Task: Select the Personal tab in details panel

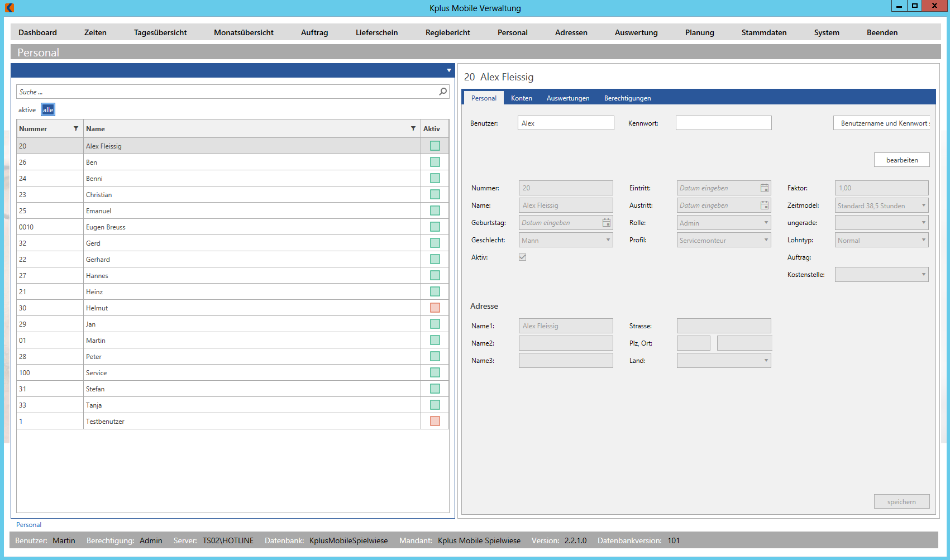Action: [x=484, y=98]
